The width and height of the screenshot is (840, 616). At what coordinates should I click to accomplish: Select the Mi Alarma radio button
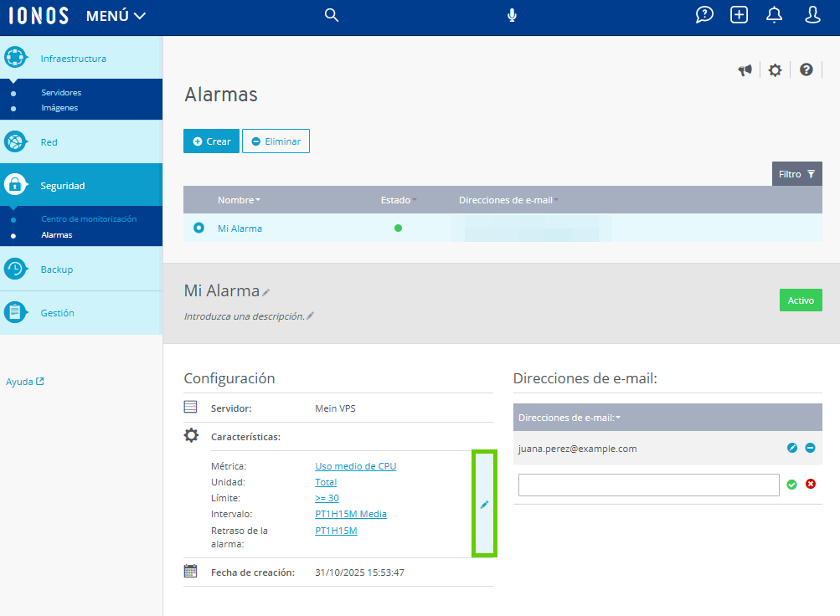(198, 228)
